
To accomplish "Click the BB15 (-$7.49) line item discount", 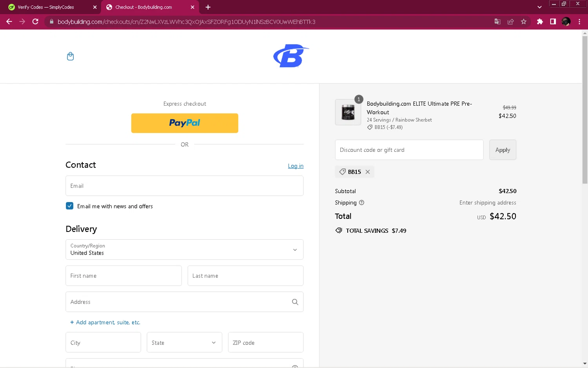I will pos(385,128).
